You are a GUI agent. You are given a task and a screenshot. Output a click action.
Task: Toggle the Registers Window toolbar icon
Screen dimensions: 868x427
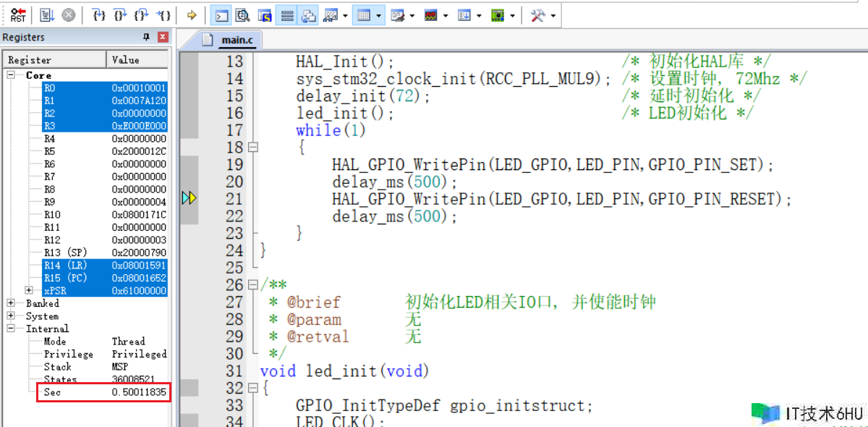pyautogui.click(x=287, y=15)
